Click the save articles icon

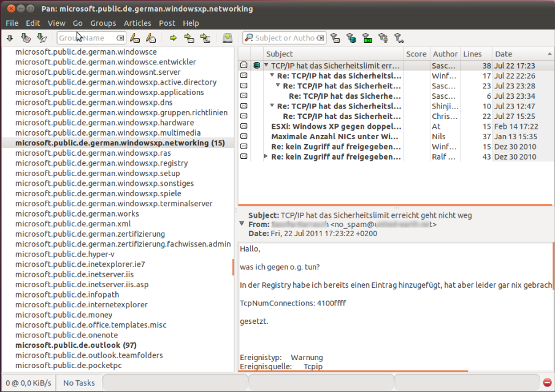[228, 37]
